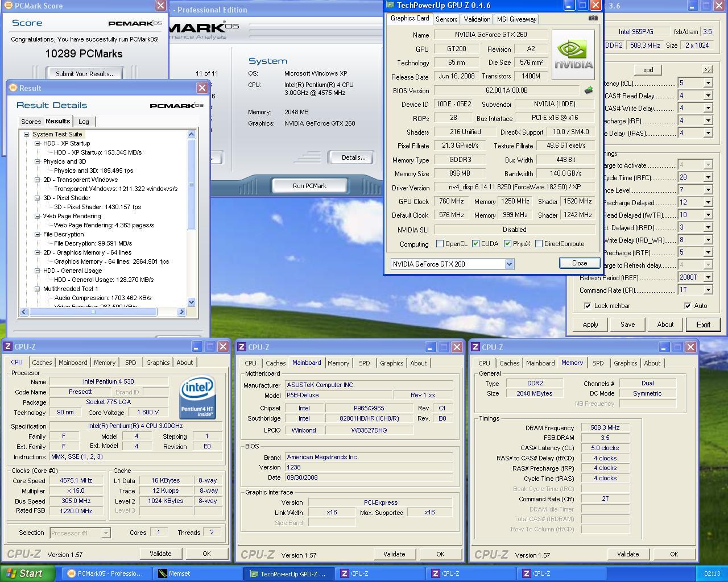Click the Run PCMark button
Viewport: 728px width, 582px height.
pyautogui.click(x=309, y=186)
